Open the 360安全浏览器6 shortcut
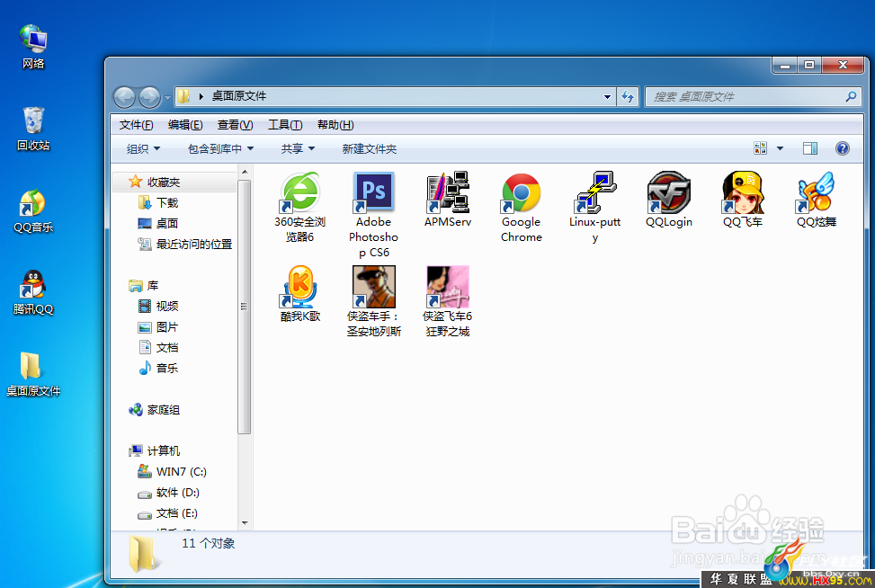875x588 pixels. point(300,207)
